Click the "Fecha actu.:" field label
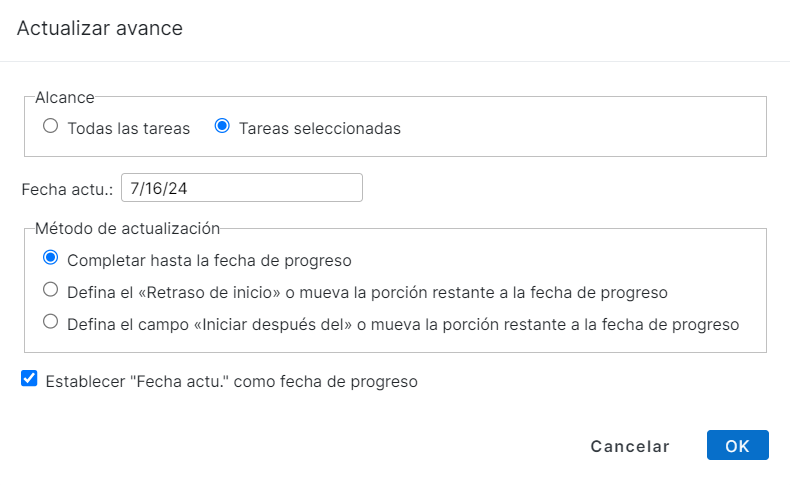 (67, 189)
